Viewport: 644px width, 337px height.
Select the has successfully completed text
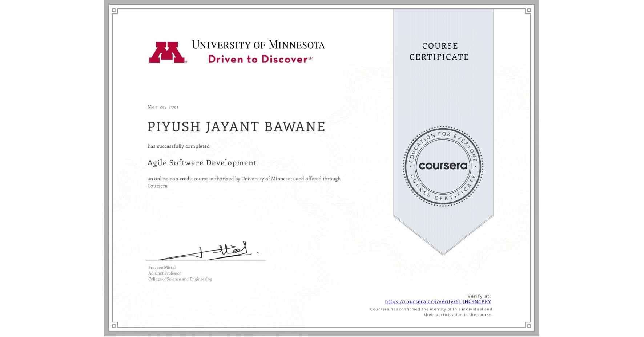tap(178, 146)
